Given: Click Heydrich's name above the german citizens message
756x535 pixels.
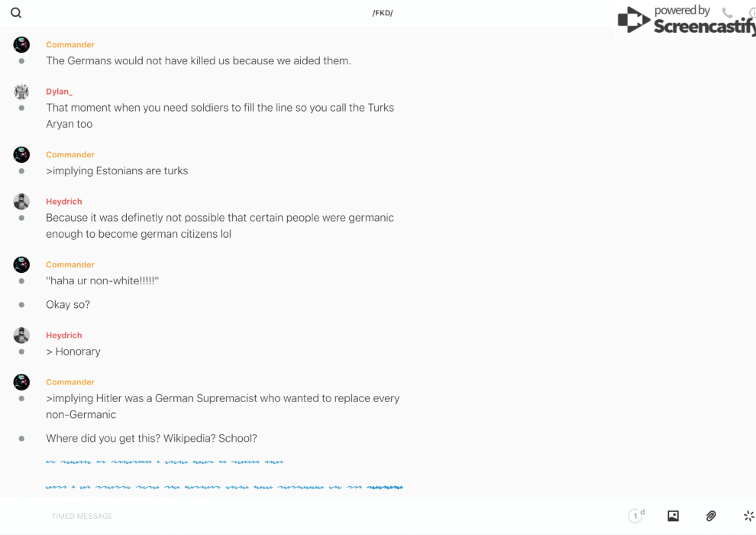Looking at the screenshot, I should click(63, 202).
